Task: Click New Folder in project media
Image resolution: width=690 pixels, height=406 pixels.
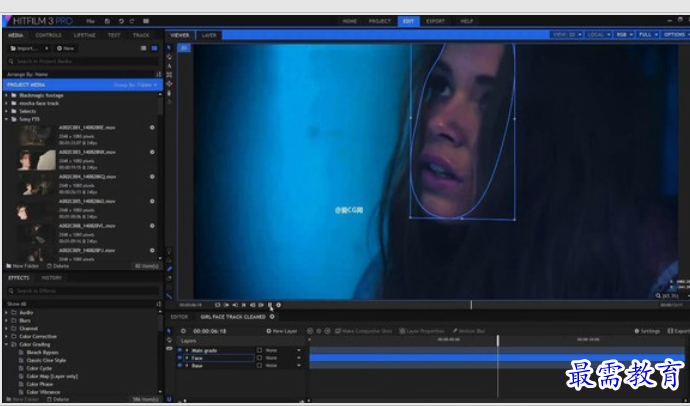Action: [22, 266]
